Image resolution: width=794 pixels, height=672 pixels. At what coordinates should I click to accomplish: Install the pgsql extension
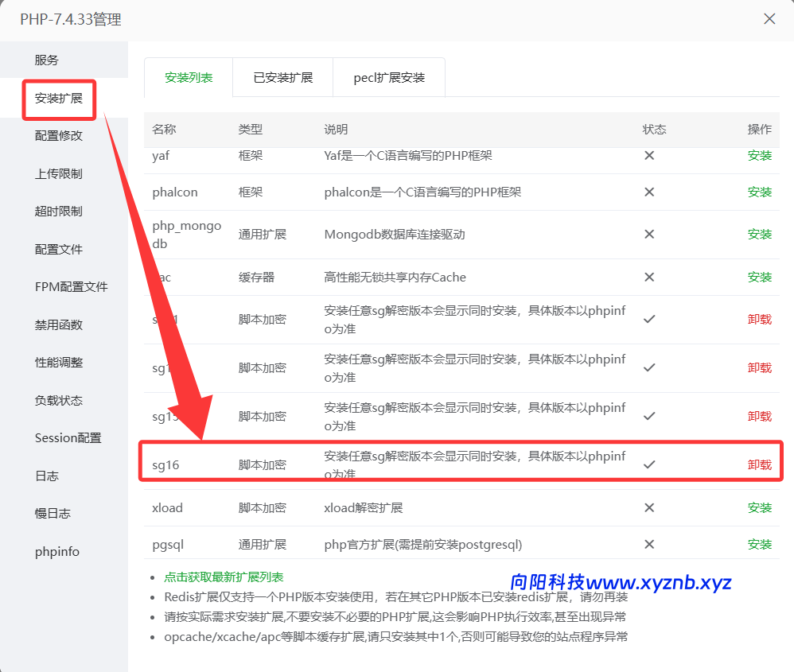coord(759,544)
